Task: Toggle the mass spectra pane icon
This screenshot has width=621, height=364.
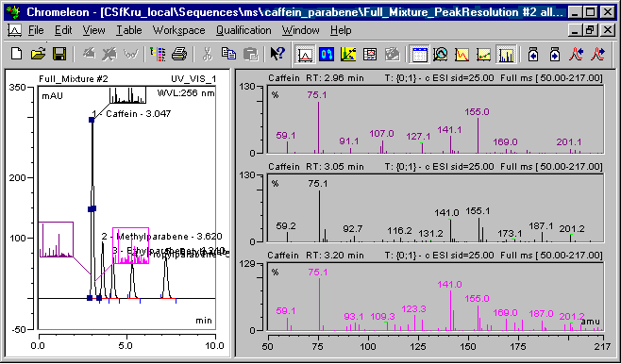Action: 506,54
